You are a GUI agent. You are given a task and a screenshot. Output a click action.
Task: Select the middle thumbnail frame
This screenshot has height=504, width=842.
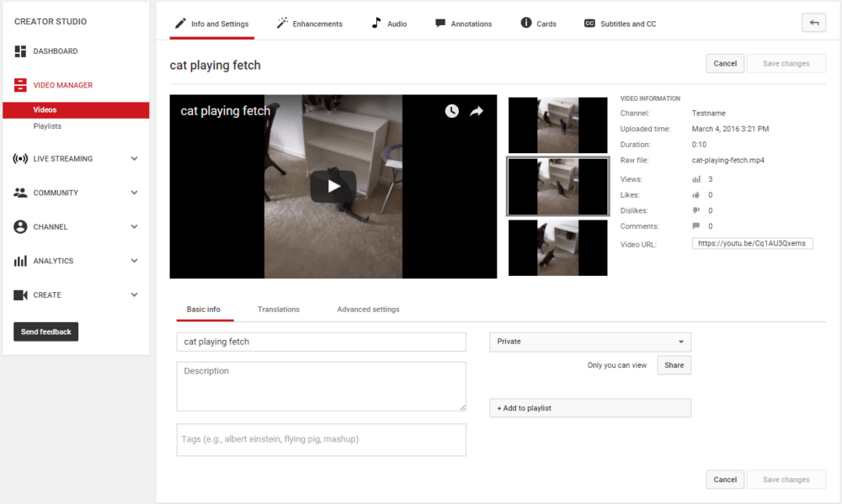(x=557, y=186)
